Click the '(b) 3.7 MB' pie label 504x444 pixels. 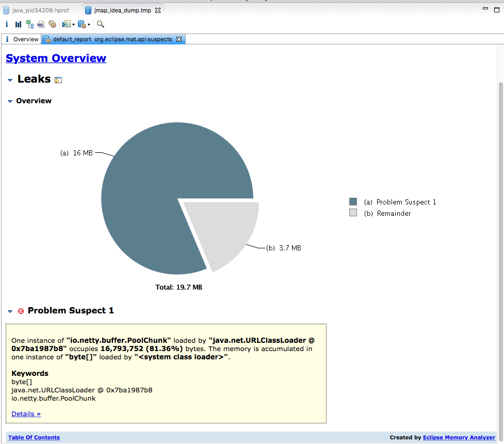point(284,248)
